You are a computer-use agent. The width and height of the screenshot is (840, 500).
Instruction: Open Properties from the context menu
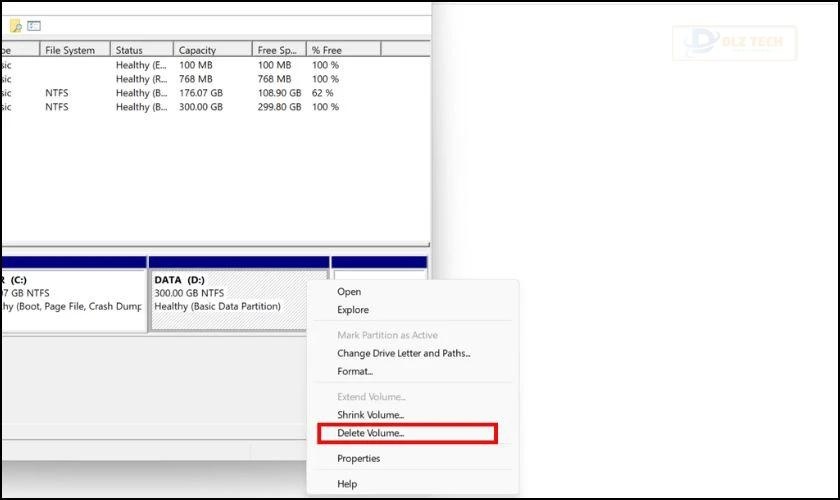tap(358, 458)
